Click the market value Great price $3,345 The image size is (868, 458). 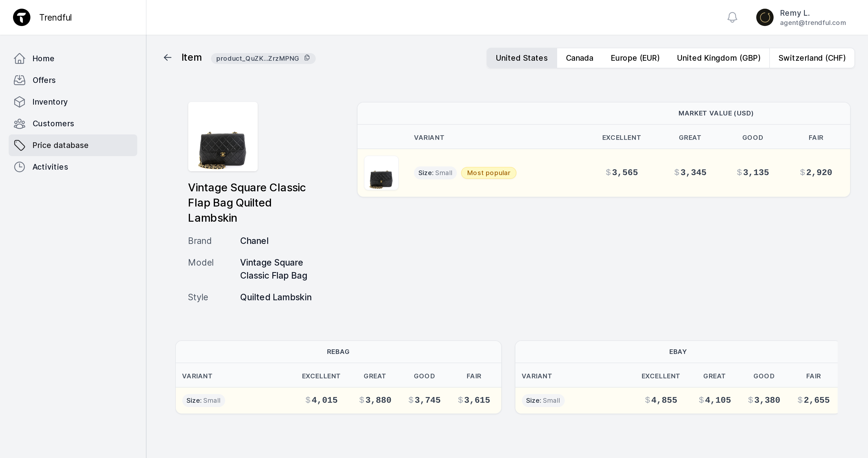690,172
